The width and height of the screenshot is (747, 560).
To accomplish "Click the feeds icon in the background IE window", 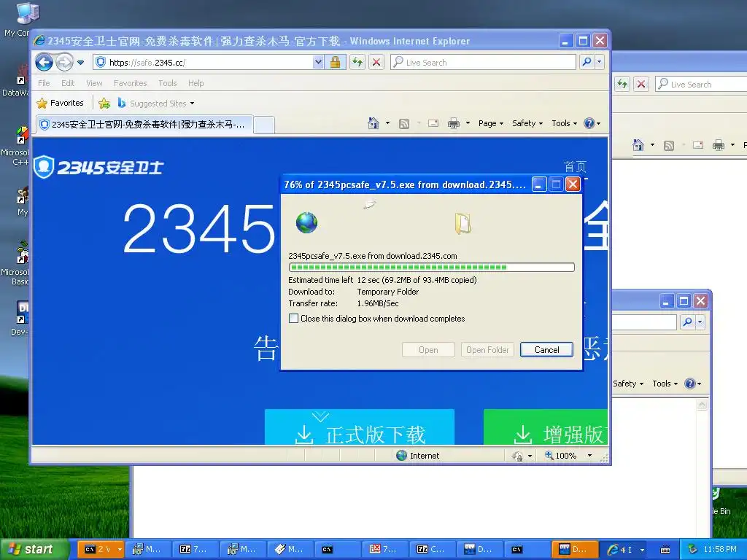I will [669, 145].
